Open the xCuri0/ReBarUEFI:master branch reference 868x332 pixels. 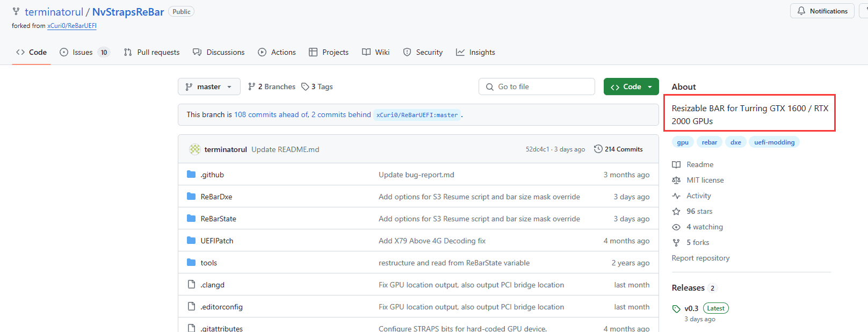(x=417, y=115)
